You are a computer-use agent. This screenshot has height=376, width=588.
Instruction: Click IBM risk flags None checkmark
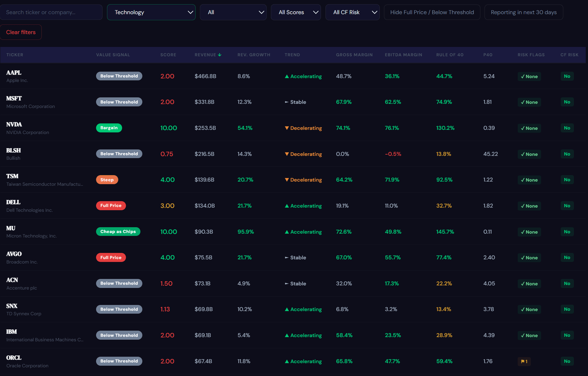tap(523, 335)
